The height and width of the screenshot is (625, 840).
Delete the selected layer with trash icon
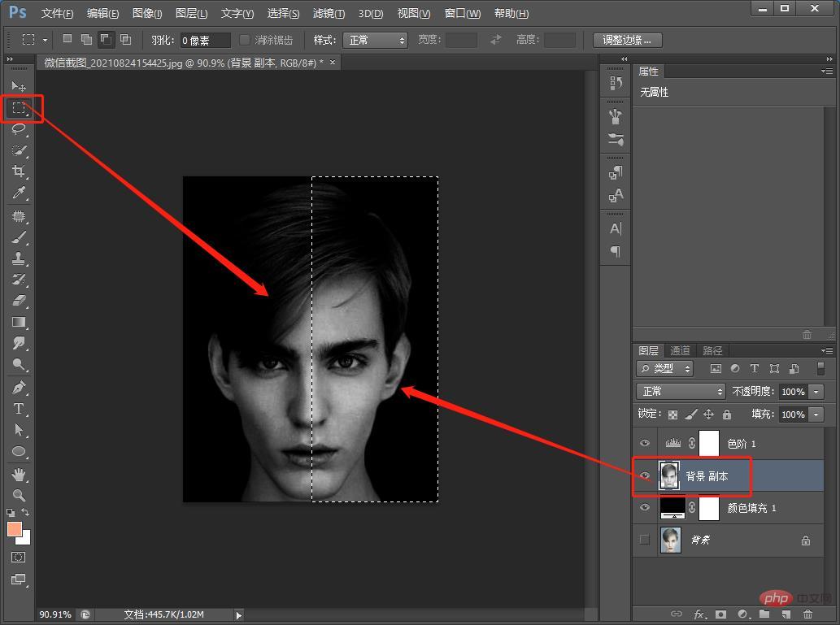click(807, 614)
